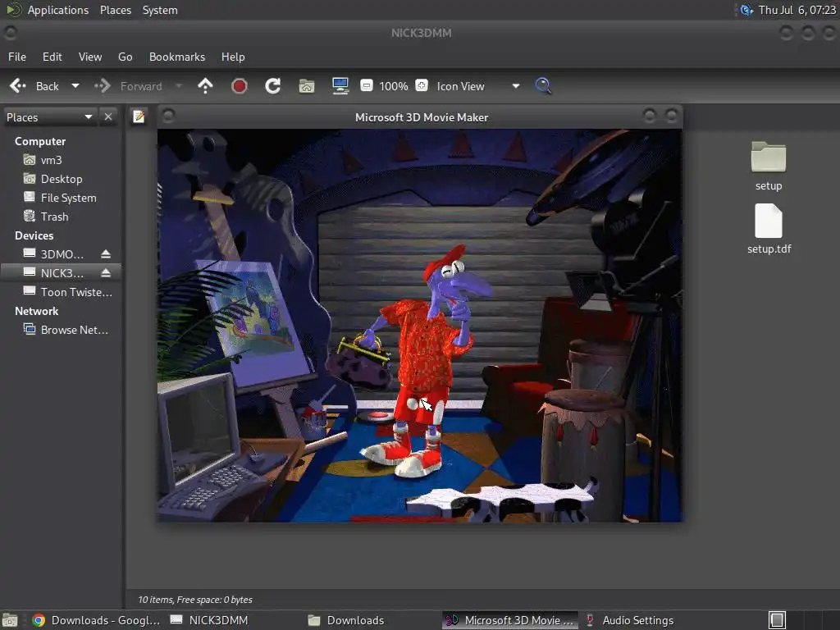Image resolution: width=840 pixels, height=630 pixels.
Task: Open the Applications menu in the top panel
Action: (58, 10)
